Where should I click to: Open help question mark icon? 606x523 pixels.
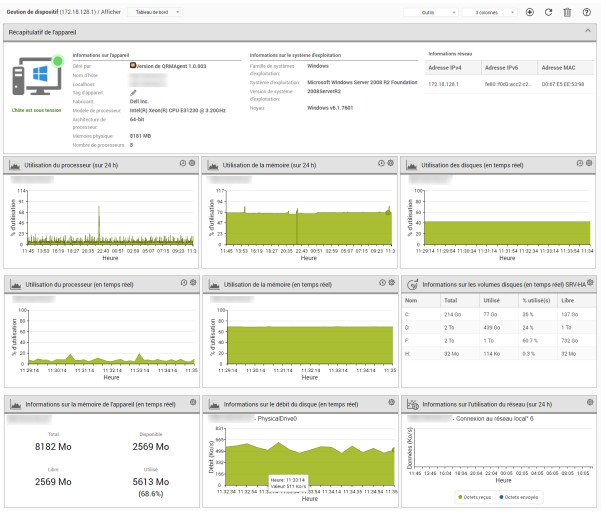click(587, 12)
